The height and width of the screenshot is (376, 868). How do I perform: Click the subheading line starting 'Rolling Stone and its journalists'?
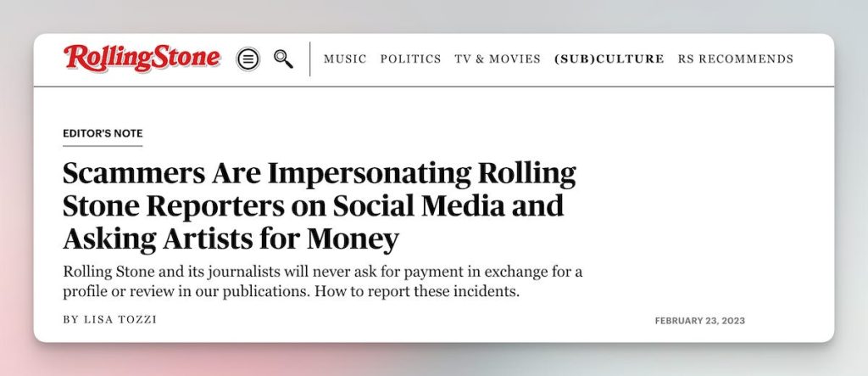click(x=322, y=272)
